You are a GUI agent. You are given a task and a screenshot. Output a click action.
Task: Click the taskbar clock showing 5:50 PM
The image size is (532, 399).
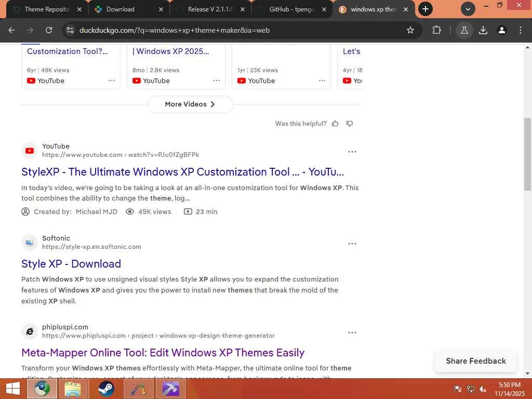509,389
